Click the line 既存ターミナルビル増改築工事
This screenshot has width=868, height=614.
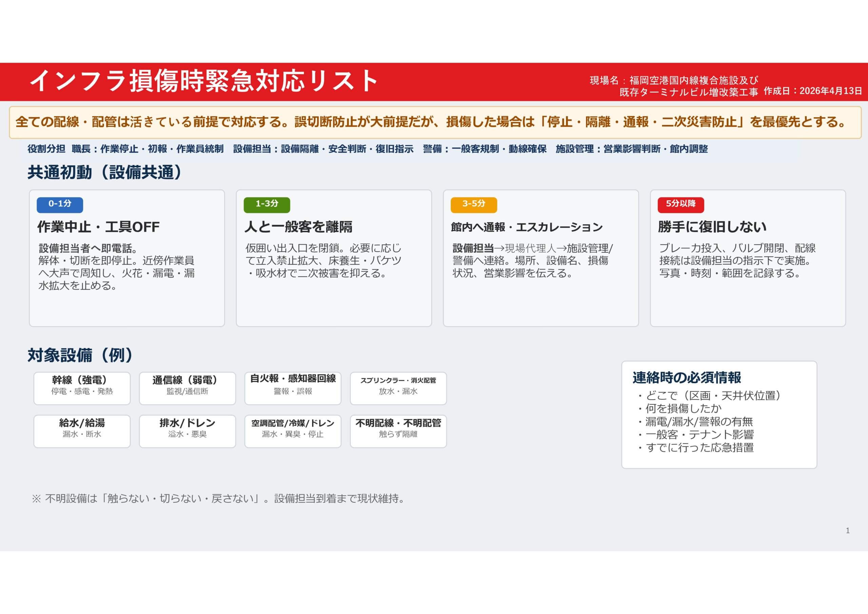point(689,92)
